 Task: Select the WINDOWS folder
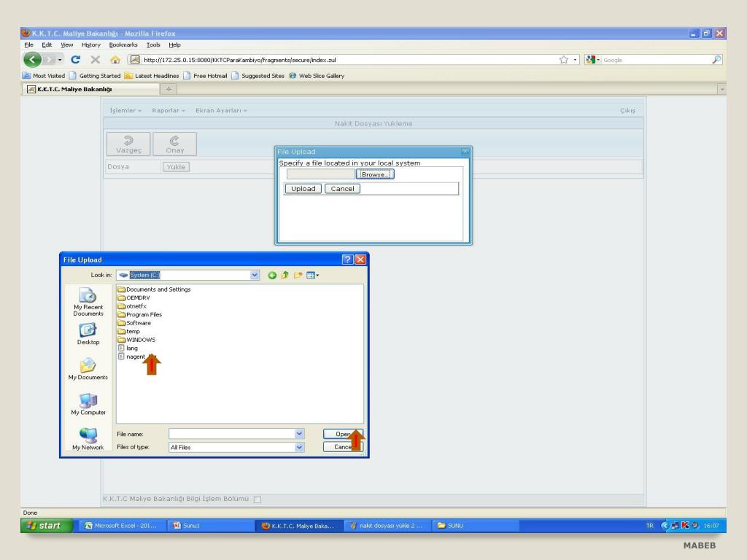(136, 340)
